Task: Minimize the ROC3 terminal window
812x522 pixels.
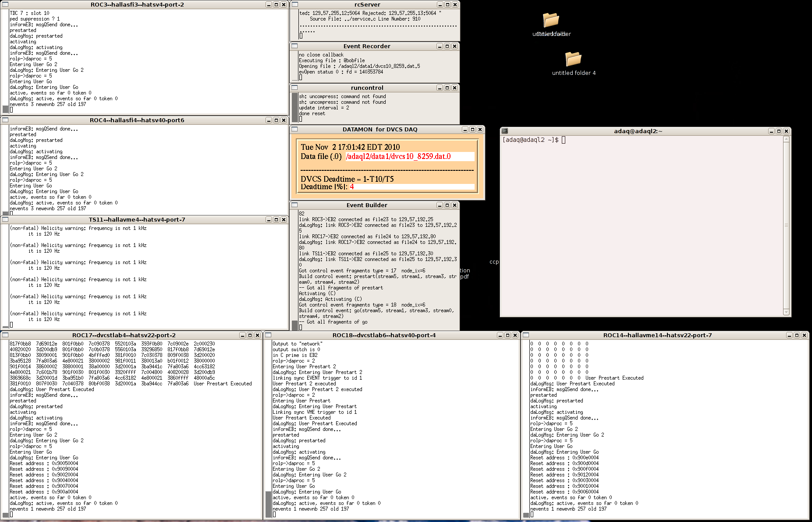Action: [x=269, y=4]
